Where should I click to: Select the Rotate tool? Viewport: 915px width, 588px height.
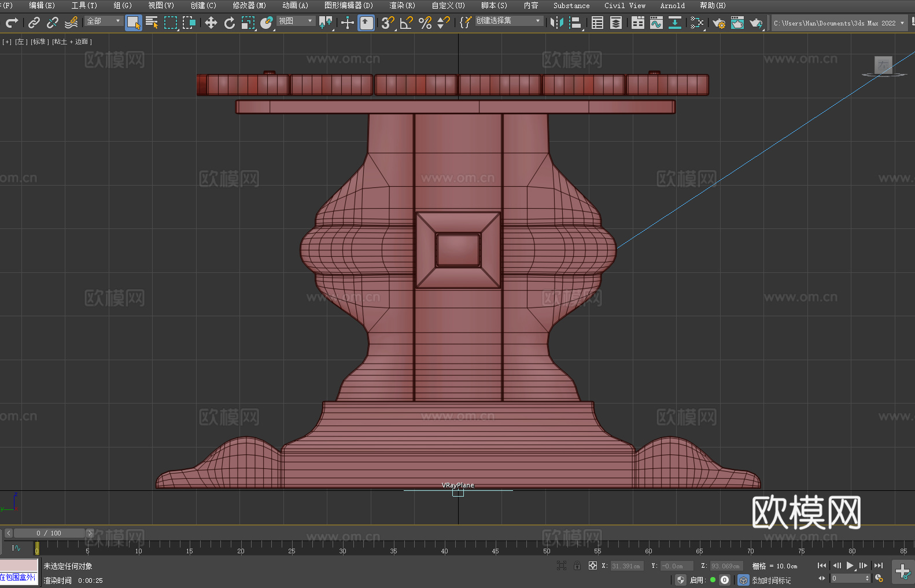(230, 23)
